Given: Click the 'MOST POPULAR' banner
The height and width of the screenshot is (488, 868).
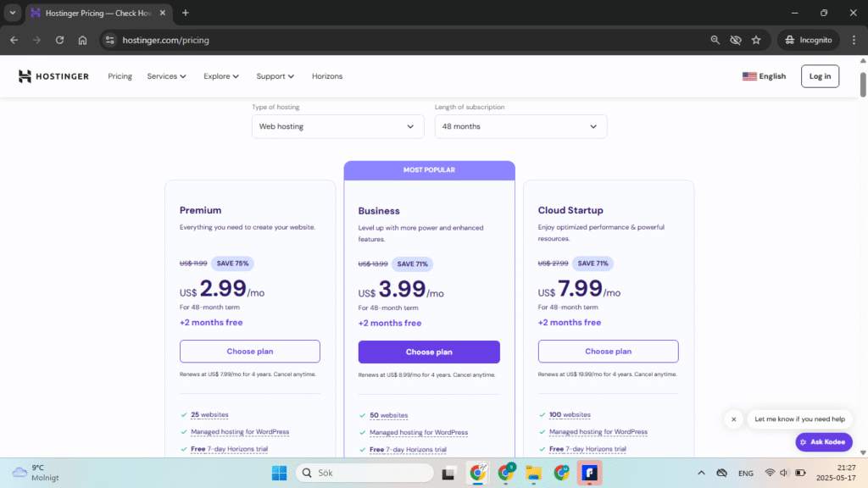Looking at the screenshot, I should pyautogui.click(x=429, y=169).
